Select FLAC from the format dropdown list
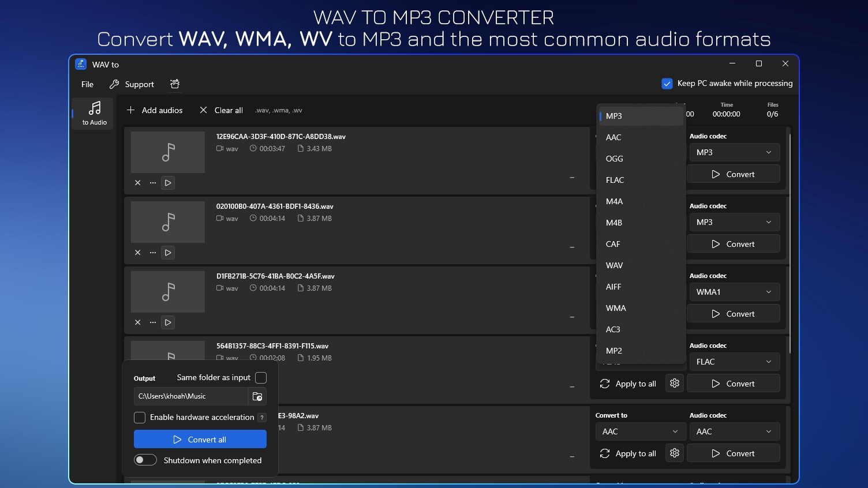This screenshot has width=868, height=488. (615, 179)
